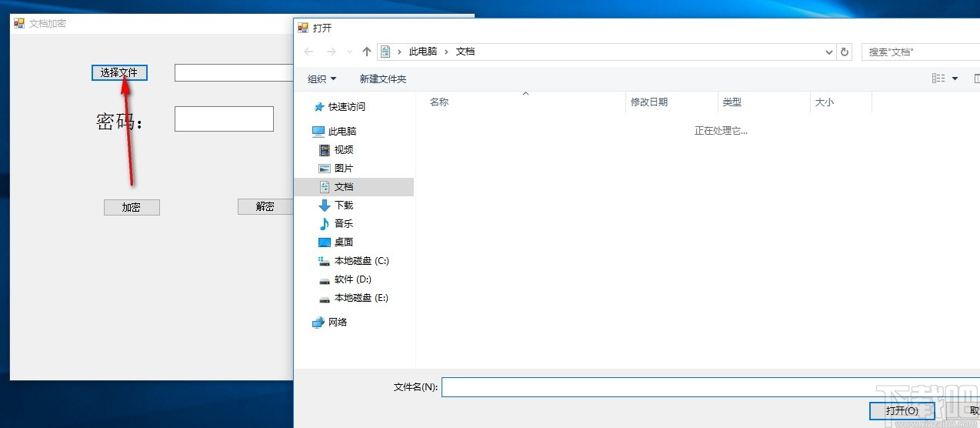Go forward using the right arrow icon

point(332,52)
